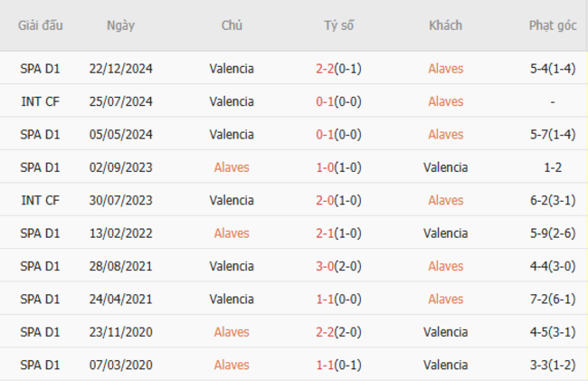Select the "Chủ" column header
588x390 pixels.
232,25
